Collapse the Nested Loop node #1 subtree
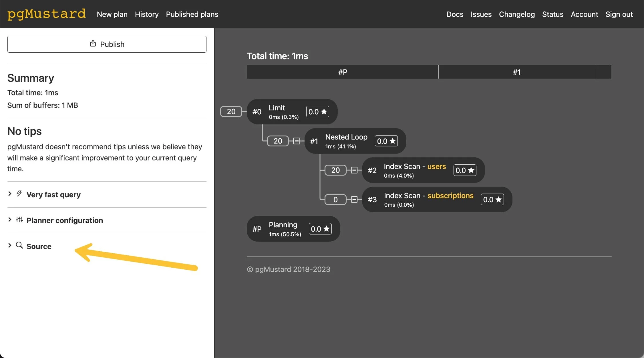 pyautogui.click(x=297, y=141)
